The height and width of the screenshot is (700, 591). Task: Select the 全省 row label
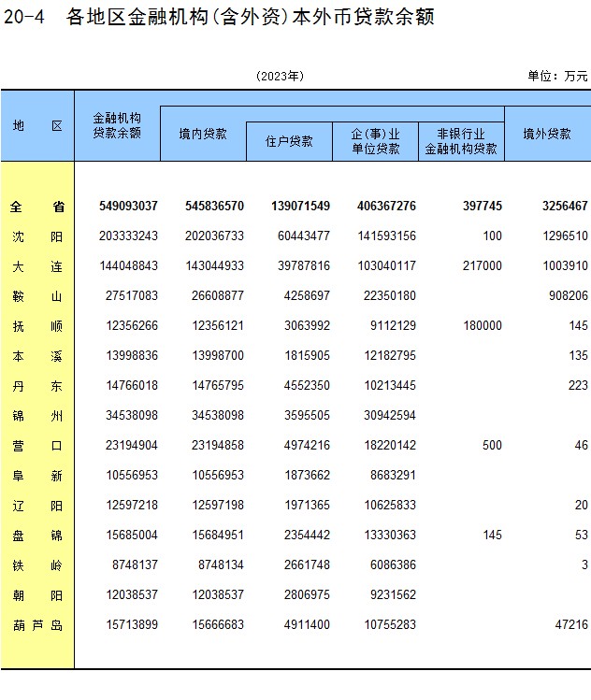tap(37, 207)
